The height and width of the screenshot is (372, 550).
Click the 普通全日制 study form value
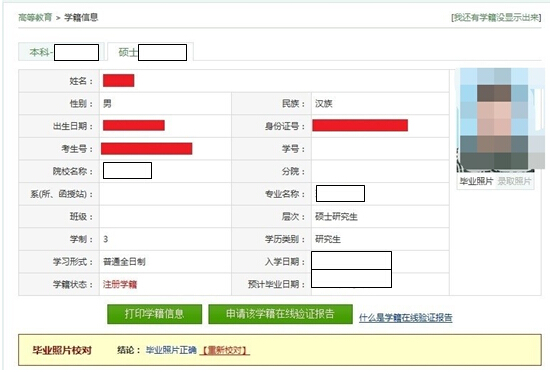124,262
